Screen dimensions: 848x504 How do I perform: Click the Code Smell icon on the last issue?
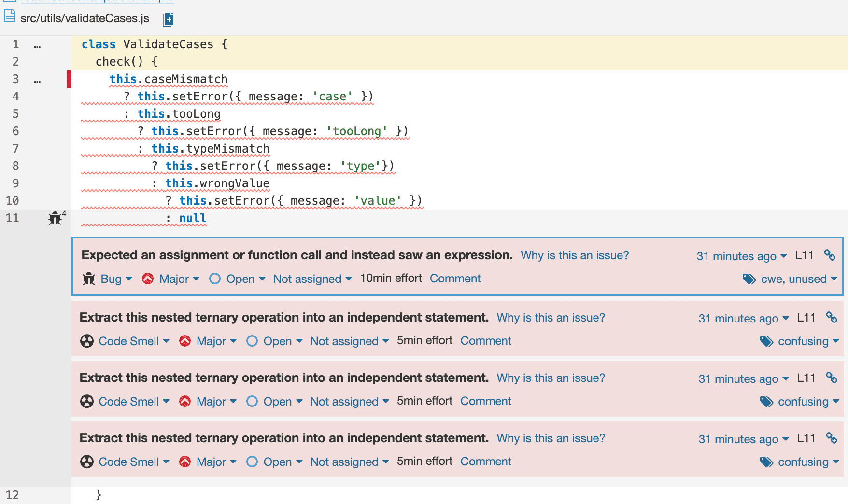(x=87, y=462)
